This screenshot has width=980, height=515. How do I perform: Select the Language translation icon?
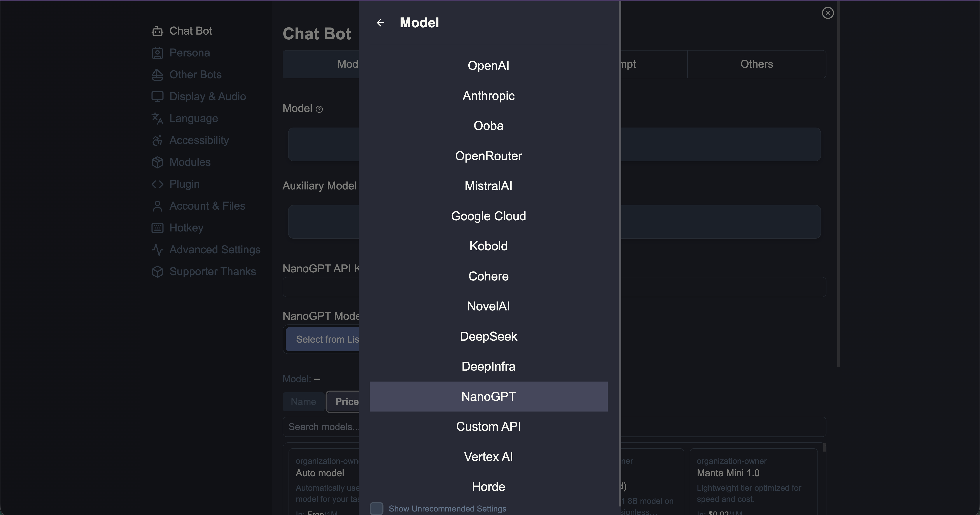coord(157,118)
